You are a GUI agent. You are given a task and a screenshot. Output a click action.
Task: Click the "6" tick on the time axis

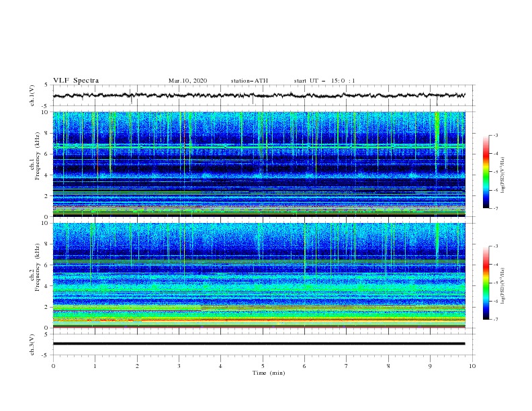pos(304,366)
